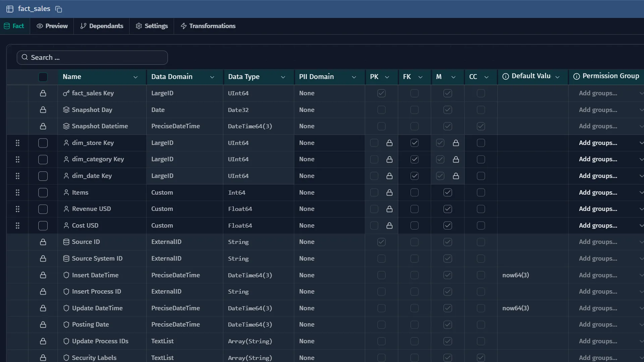The image size is (644, 362).
Task: Click Add groups for Cost USD row
Action: tap(598, 225)
